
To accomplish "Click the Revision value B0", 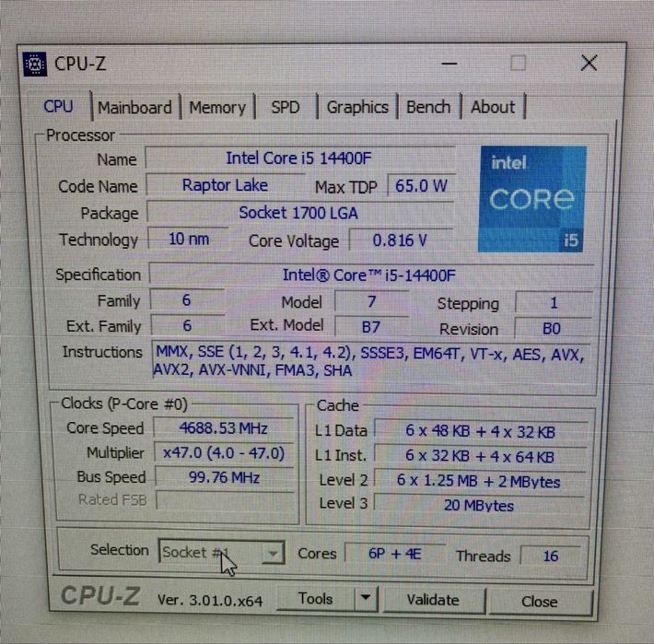I will coord(553,329).
